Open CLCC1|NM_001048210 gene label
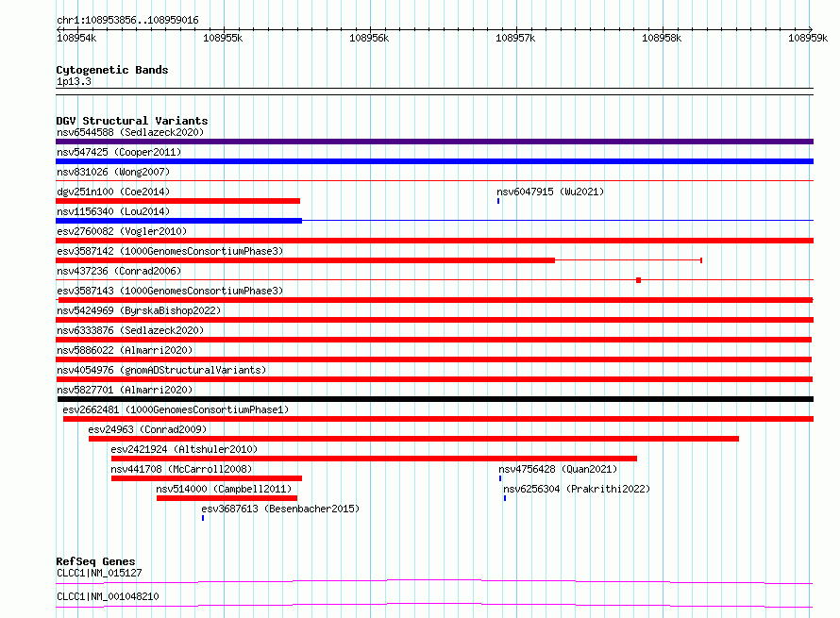This screenshot has height=618, width=840. click(108, 596)
